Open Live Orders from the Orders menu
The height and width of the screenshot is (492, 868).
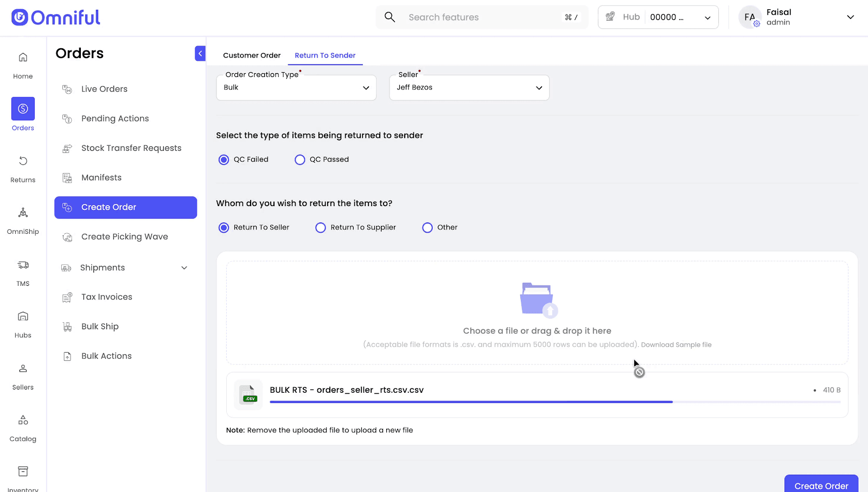[x=104, y=89]
